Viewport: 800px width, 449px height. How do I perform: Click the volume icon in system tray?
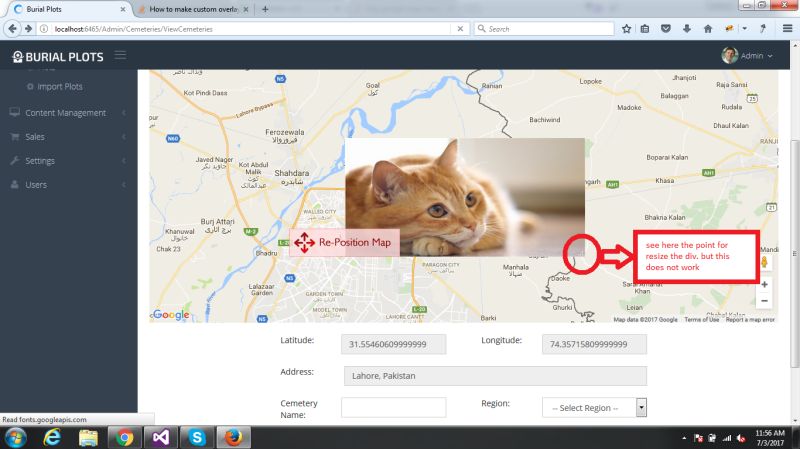pos(741,438)
